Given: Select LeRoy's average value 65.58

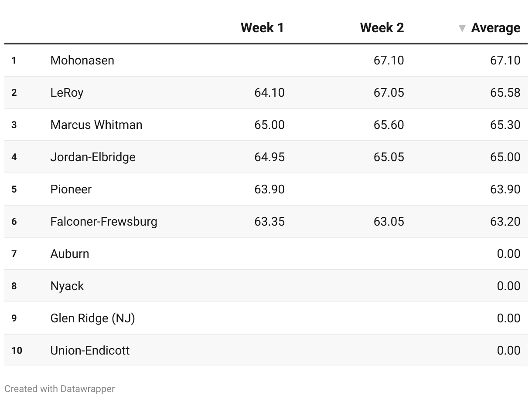Looking at the screenshot, I should point(505,92).
